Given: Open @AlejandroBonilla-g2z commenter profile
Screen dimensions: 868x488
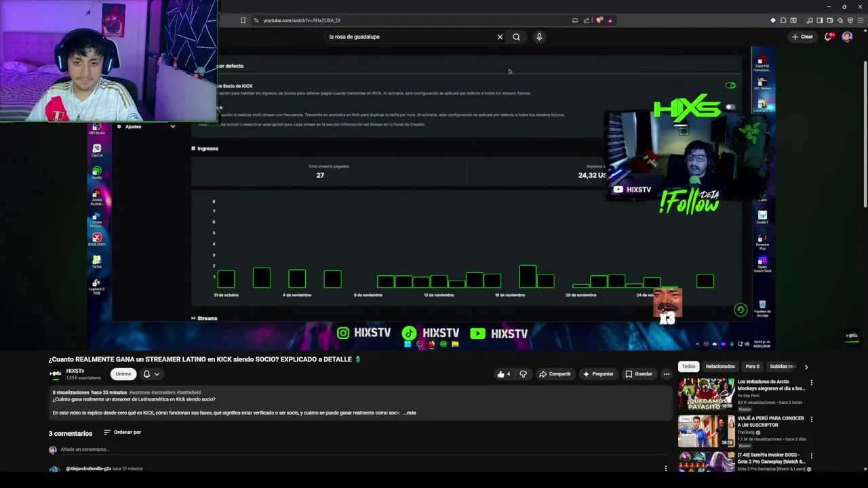Looking at the screenshot, I should coord(89,468).
